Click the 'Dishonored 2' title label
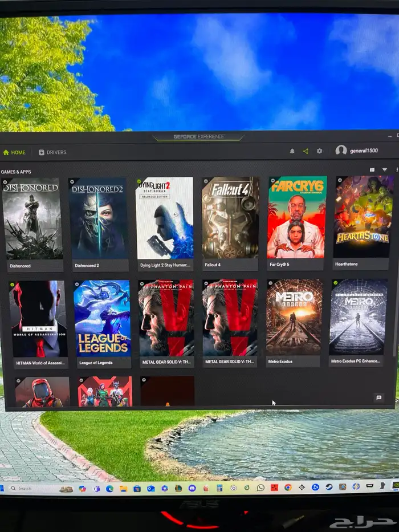The image size is (399, 532). 87,265
